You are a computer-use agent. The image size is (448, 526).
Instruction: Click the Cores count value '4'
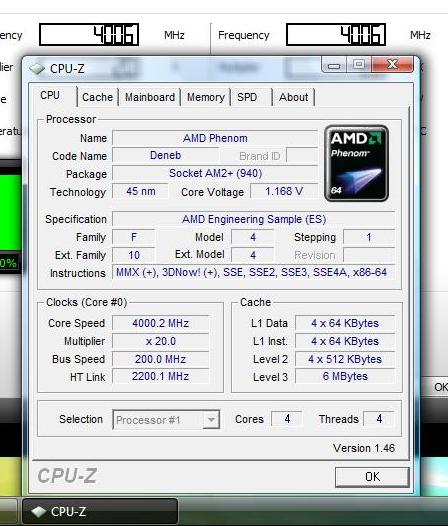287,419
